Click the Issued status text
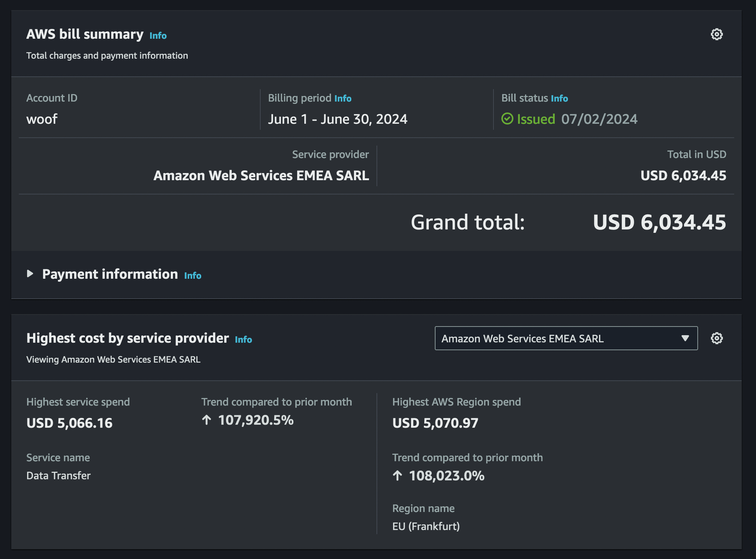Screen dimensions: 756x559 (536, 119)
